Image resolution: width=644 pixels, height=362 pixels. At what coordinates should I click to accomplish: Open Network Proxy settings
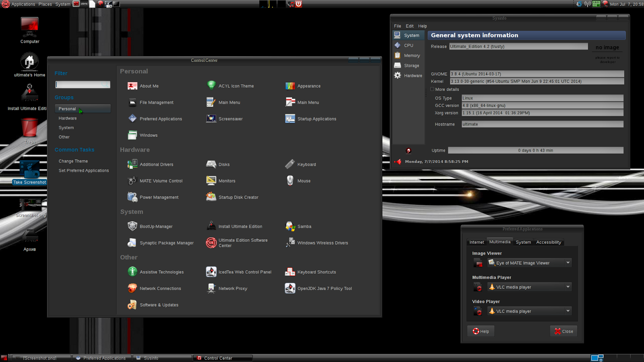tap(227, 289)
